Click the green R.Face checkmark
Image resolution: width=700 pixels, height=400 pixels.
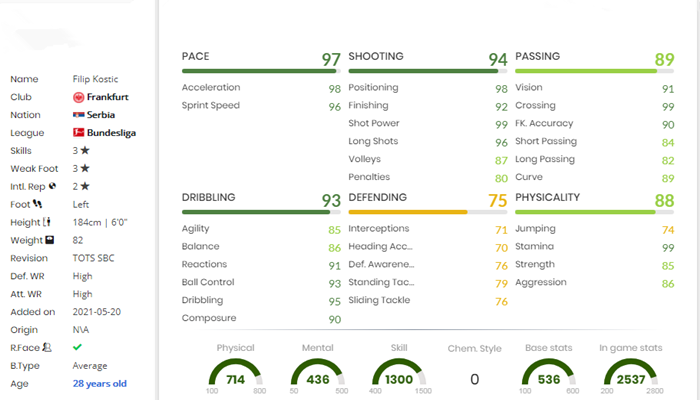coord(78,348)
